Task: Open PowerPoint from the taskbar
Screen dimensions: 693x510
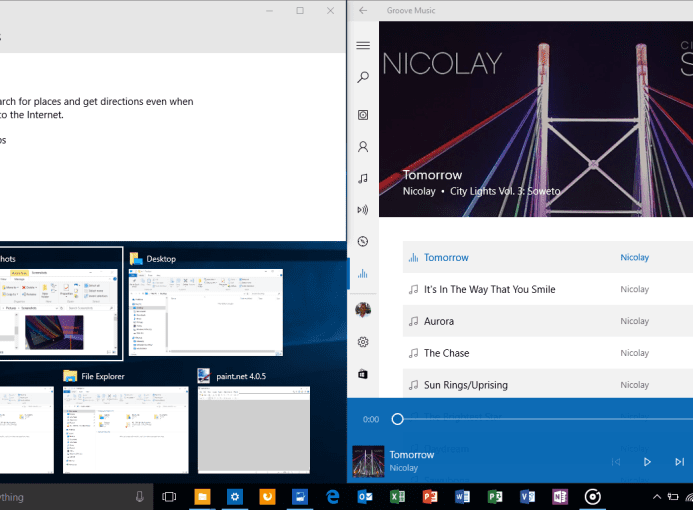Action: click(x=430, y=497)
